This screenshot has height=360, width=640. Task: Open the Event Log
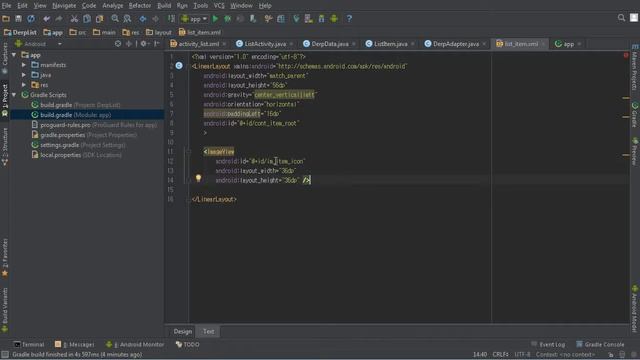[548, 344]
